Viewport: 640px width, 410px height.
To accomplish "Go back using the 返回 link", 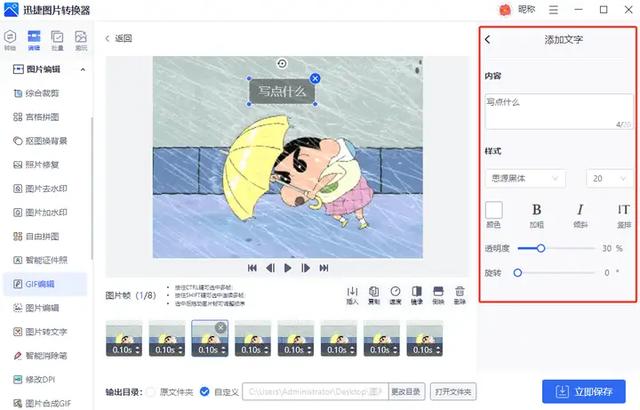I will (119, 38).
